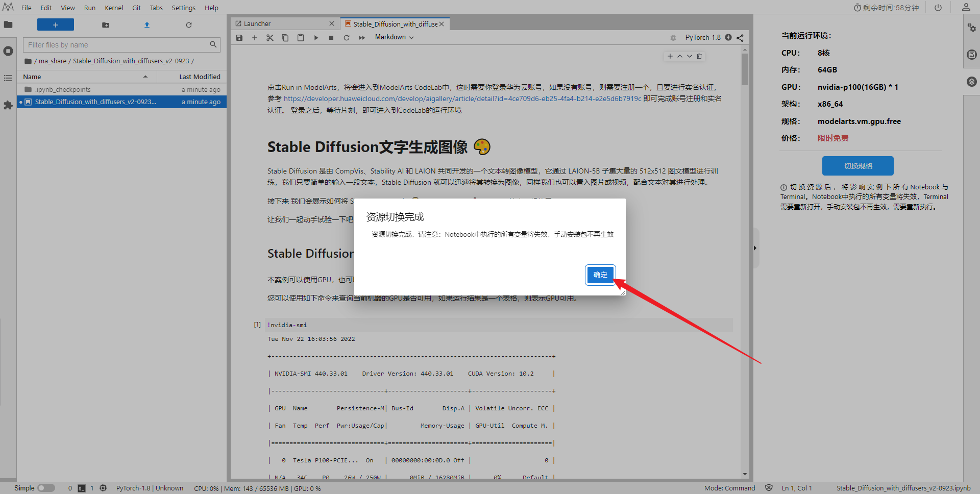Close the Launcher tab
Viewport: 980px width, 494px height.
tap(332, 23)
